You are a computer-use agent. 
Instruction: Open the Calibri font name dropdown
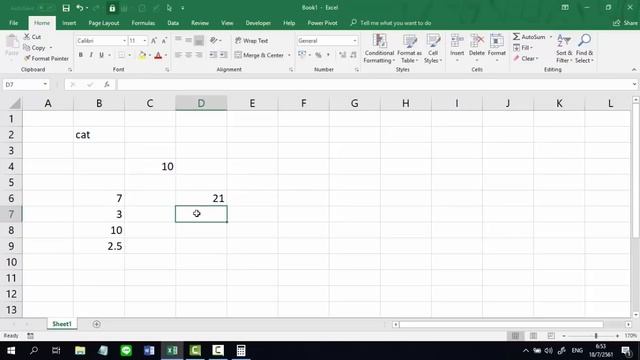pos(124,41)
